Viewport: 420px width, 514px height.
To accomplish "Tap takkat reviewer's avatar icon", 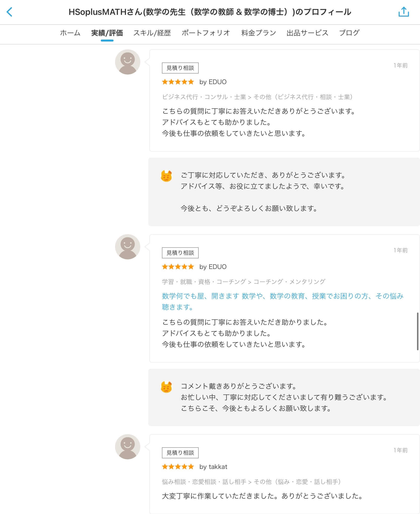I will [128, 447].
